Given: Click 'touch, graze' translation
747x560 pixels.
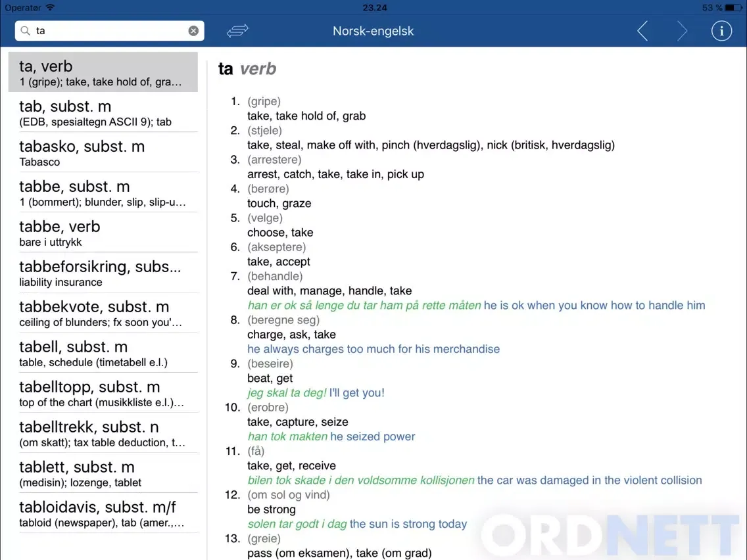Looking at the screenshot, I should pos(279,203).
